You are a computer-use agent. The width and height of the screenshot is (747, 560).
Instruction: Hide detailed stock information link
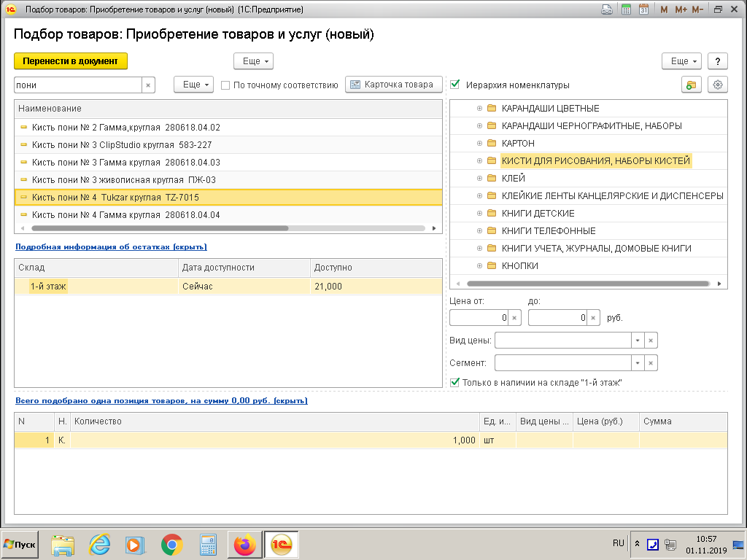click(111, 246)
